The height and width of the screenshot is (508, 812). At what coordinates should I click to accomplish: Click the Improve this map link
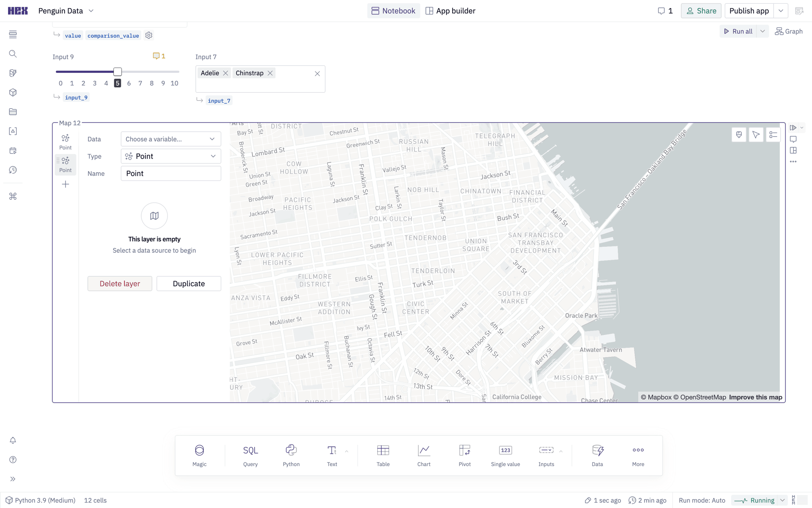click(x=755, y=397)
